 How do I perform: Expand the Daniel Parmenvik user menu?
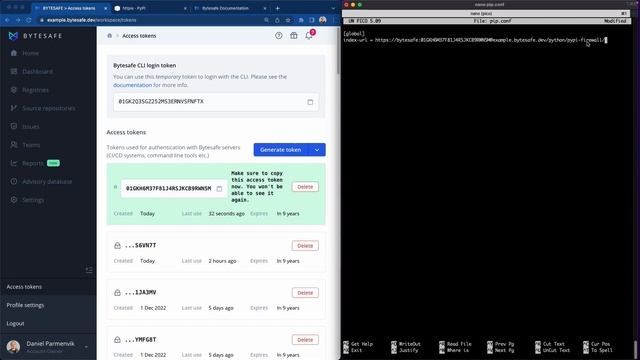click(x=86, y=347)
